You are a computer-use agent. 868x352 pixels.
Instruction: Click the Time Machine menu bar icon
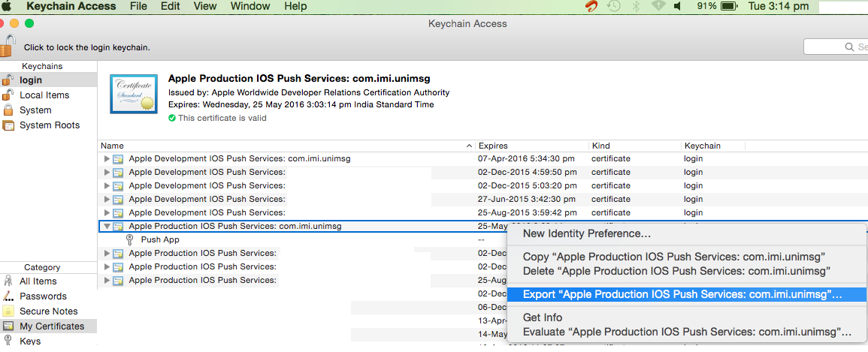coord(613,7)
